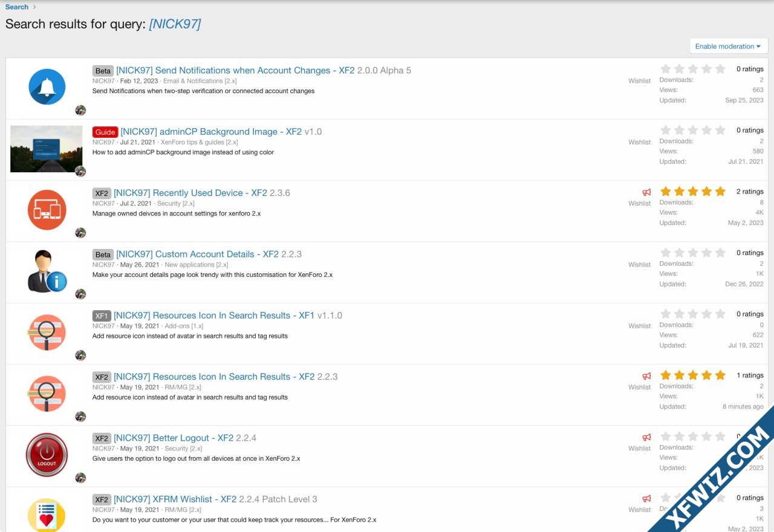Image resolution: width=774 pixels, height=532 pixels.
Task: Open XenForo tips & guides [2.x] category
Action: [200, 142]
